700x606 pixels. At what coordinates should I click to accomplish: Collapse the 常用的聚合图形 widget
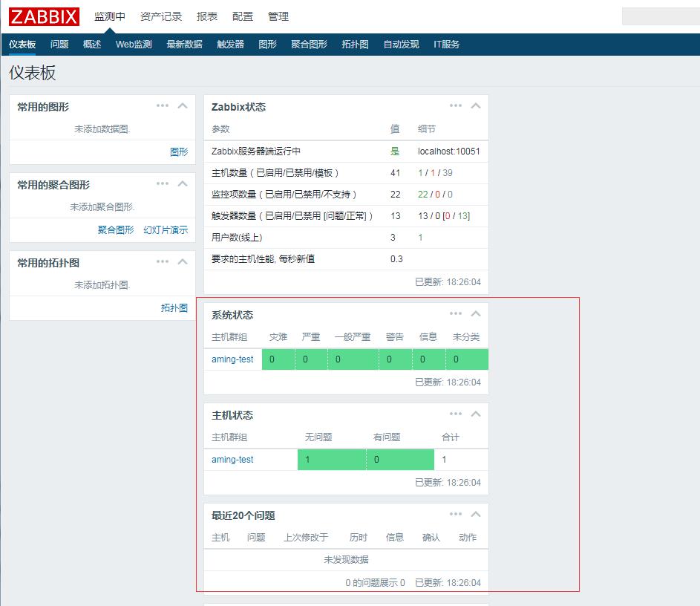click(183, 184)
